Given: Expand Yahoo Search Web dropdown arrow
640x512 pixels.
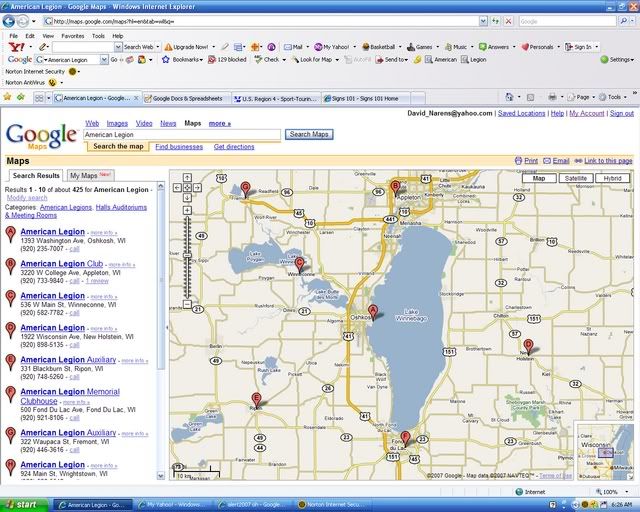Looking at the screenshot, I should click(x=158, y=47).
